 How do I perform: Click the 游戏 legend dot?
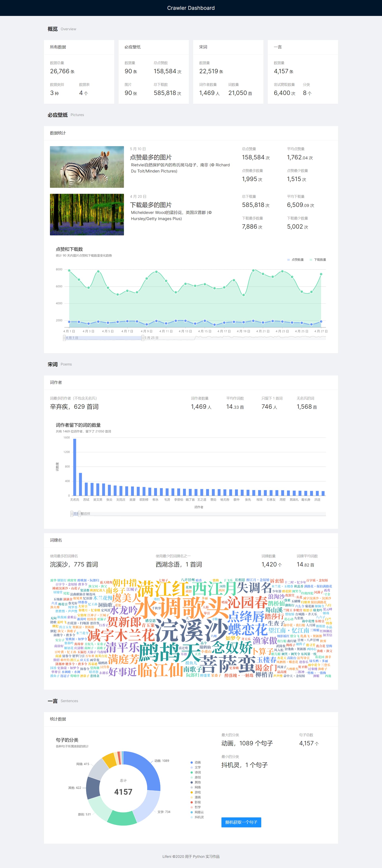tap(192, 792)
